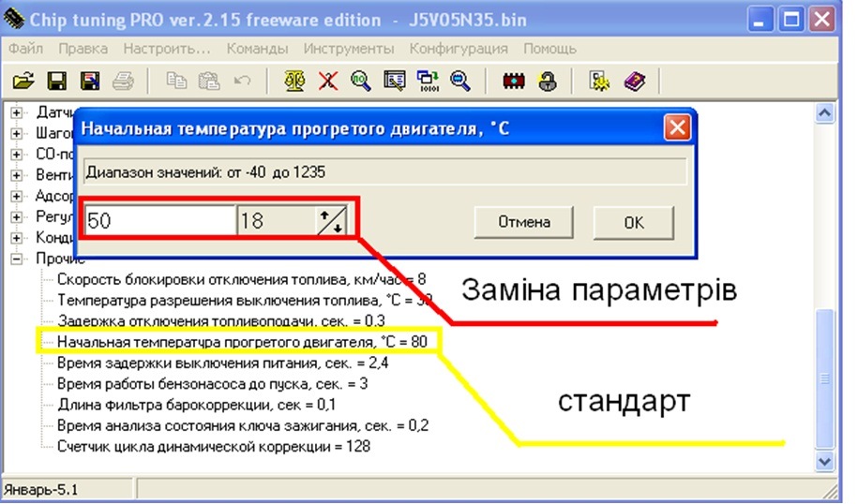
Task: Collapse the Прочие tree node
Action: click(17, 259)
